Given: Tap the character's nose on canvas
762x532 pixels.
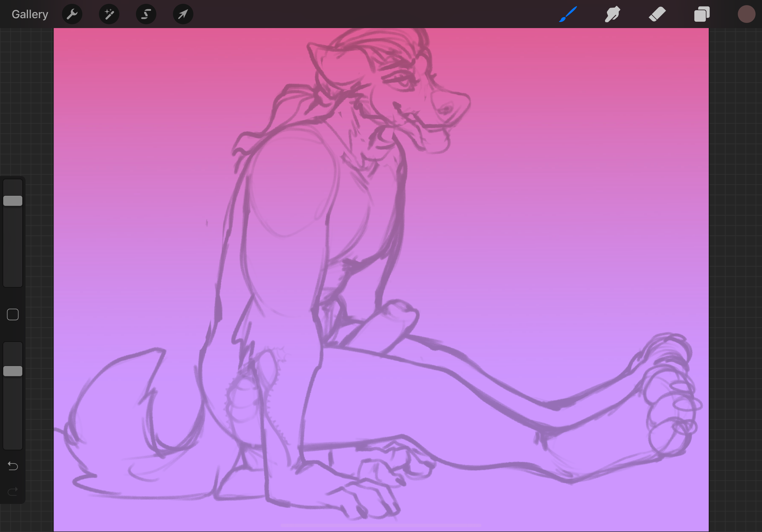Looking at the screenshot, I should [446, 109].
